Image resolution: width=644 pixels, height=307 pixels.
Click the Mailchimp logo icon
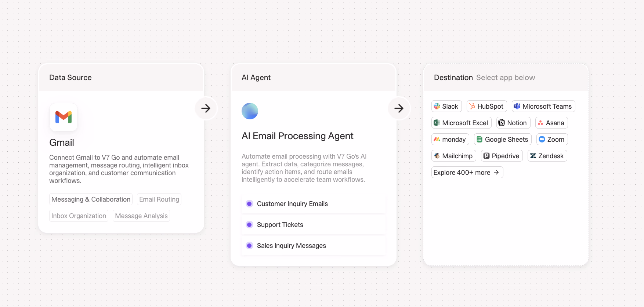[x=437, y=156]
